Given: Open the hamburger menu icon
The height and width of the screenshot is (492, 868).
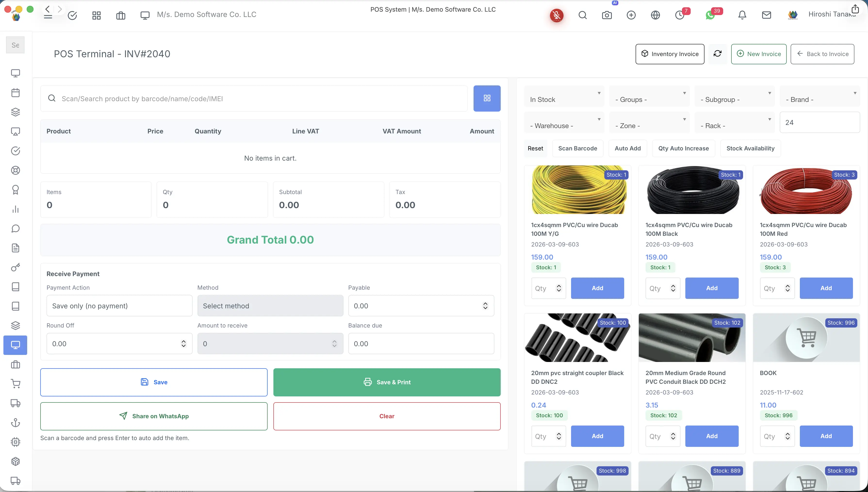Looking at the screenshot, I should [48, 17].
